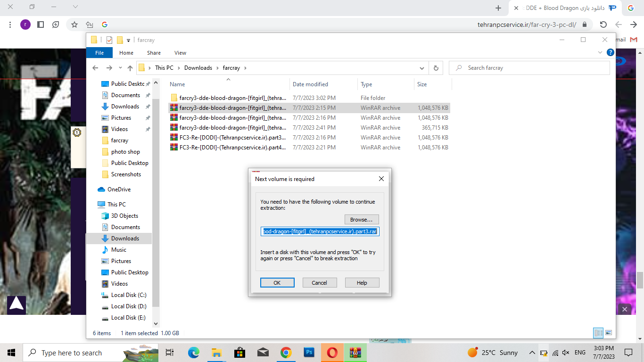
Task: Open WinRAR from the taskbar
Action: 355,353
